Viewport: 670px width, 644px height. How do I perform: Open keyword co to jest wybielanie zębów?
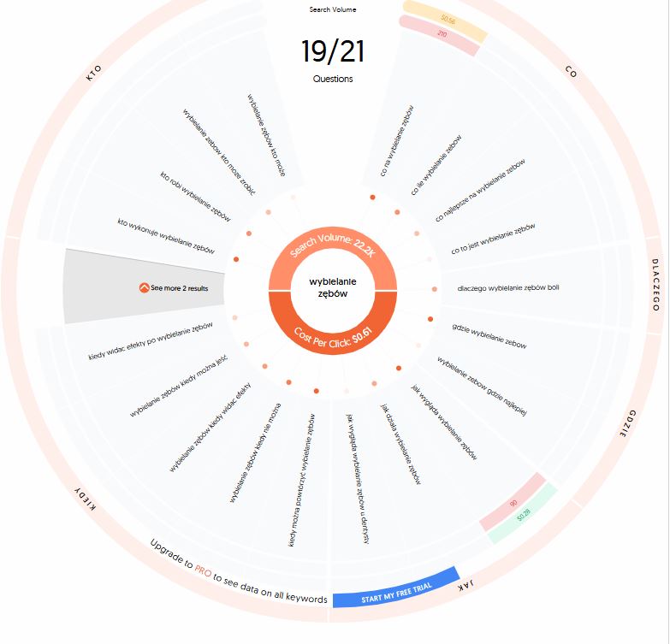(x=493, y=239)
